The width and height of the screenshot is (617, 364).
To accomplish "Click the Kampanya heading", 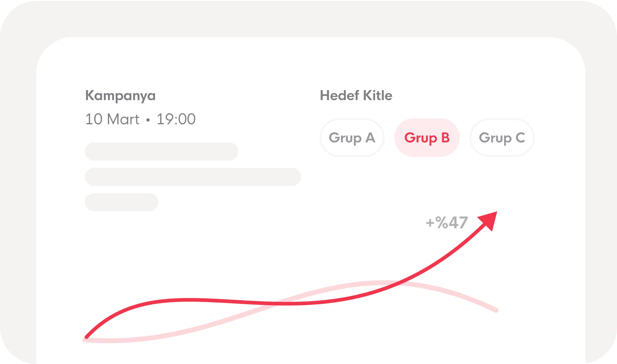I will [x=120, y=96].
